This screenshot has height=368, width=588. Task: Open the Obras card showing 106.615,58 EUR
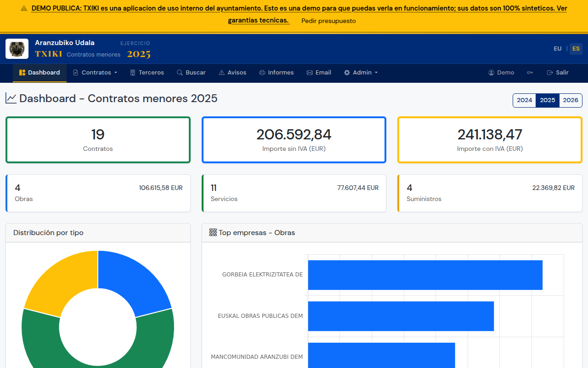98,193
